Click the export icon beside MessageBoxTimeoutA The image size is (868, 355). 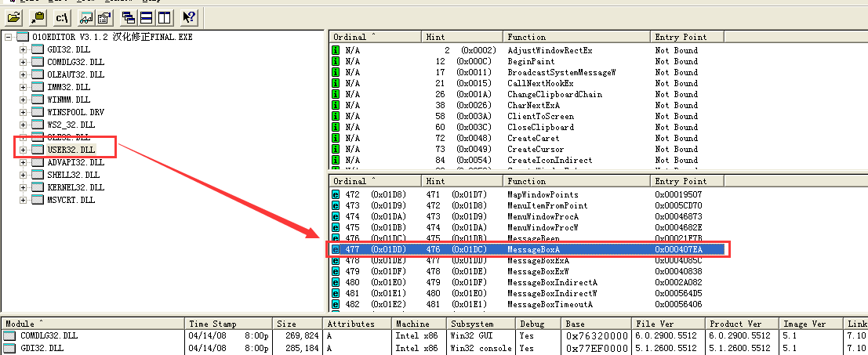coord(336,305)
